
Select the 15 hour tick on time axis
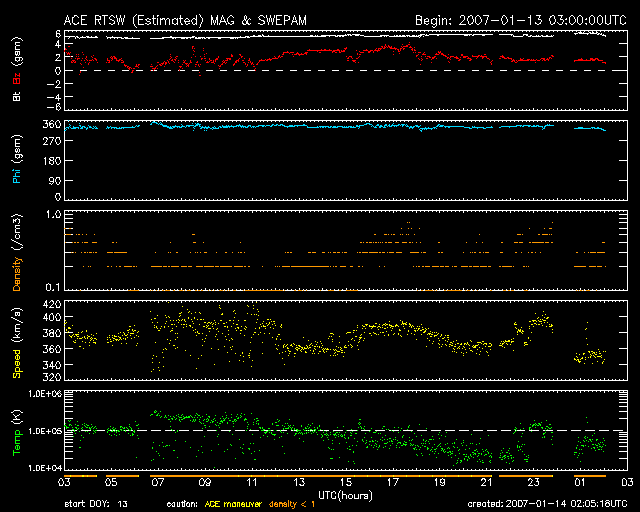tap(343, 481)
